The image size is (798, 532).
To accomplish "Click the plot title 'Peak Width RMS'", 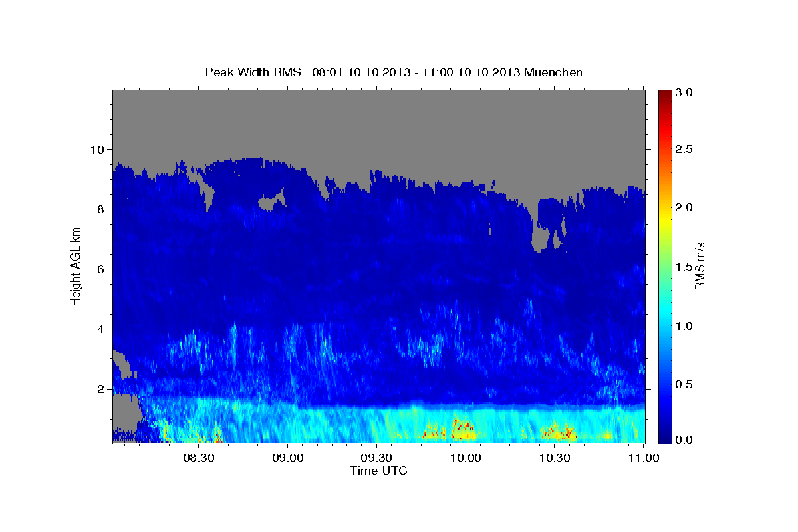I will coord(253,72).
